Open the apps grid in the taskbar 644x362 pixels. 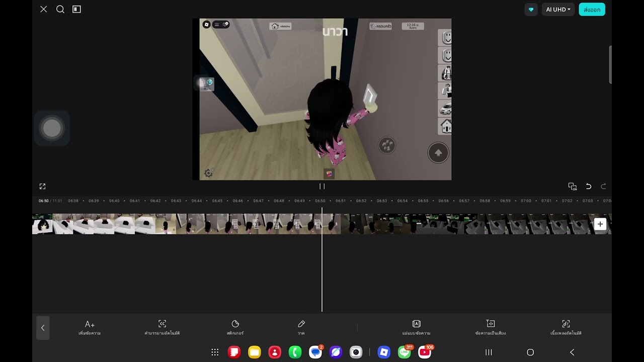215,352
